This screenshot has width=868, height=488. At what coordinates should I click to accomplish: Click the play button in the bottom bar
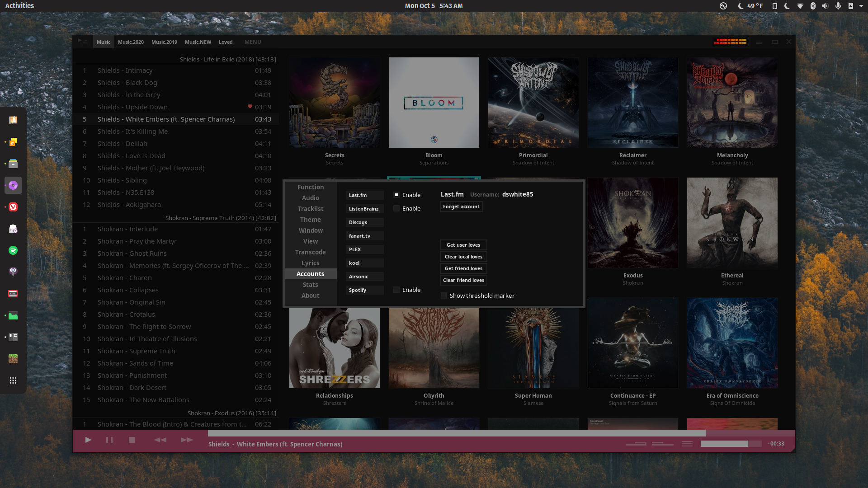pyautogui.click(x=88, y=440)
